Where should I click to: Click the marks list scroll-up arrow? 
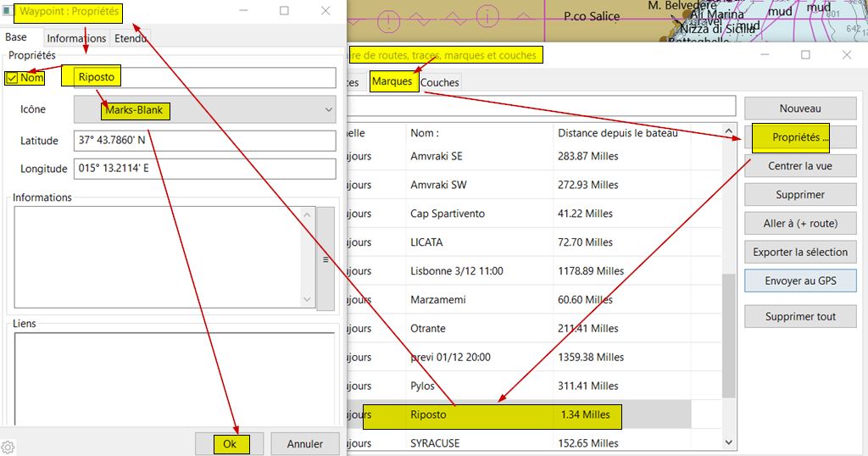pos(728,132)
